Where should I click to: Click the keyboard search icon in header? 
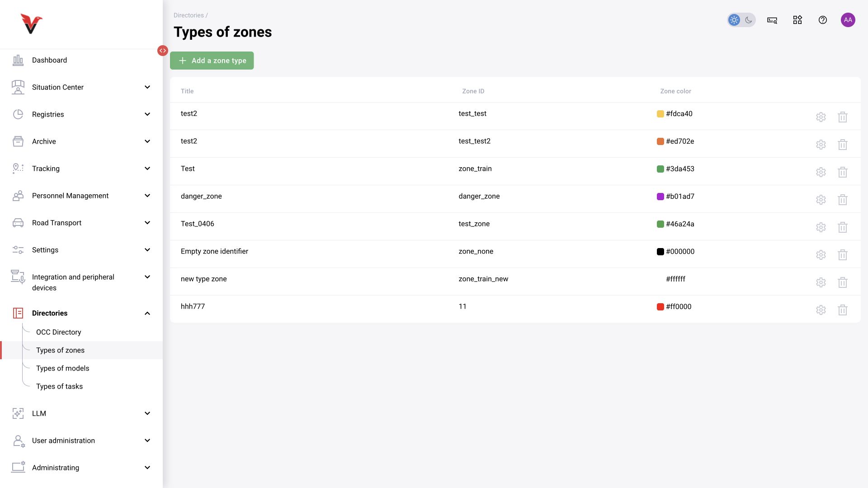(x=772, y=20)
